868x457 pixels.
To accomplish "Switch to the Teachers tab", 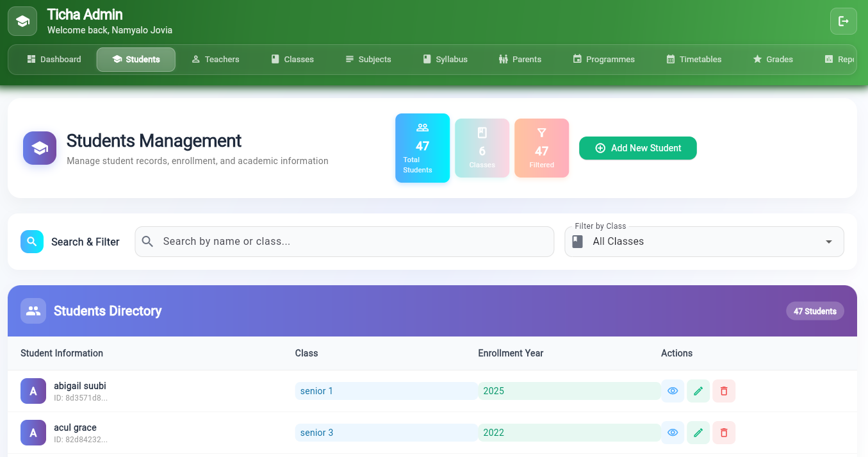I will tap(215, 59).
